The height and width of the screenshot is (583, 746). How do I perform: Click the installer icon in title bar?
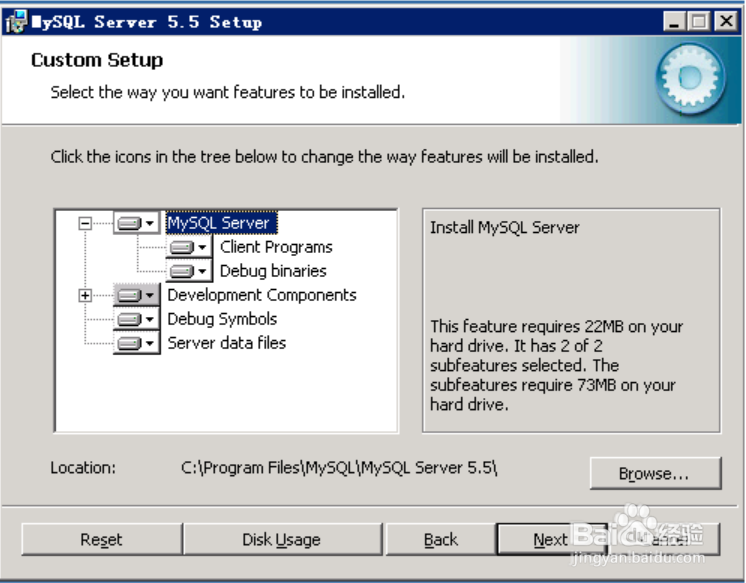tap(16, 22)
